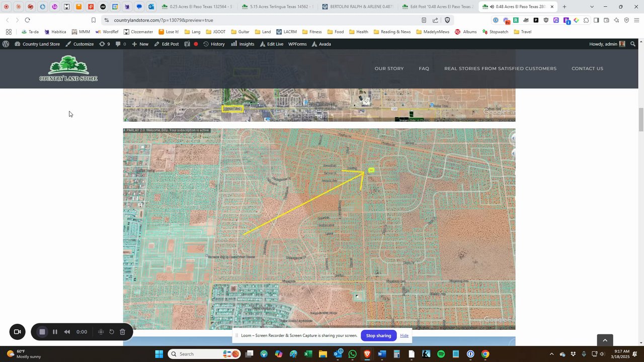Click the Stop sharing button
Screen dimensions: 644x362
(x=378, y=335)
